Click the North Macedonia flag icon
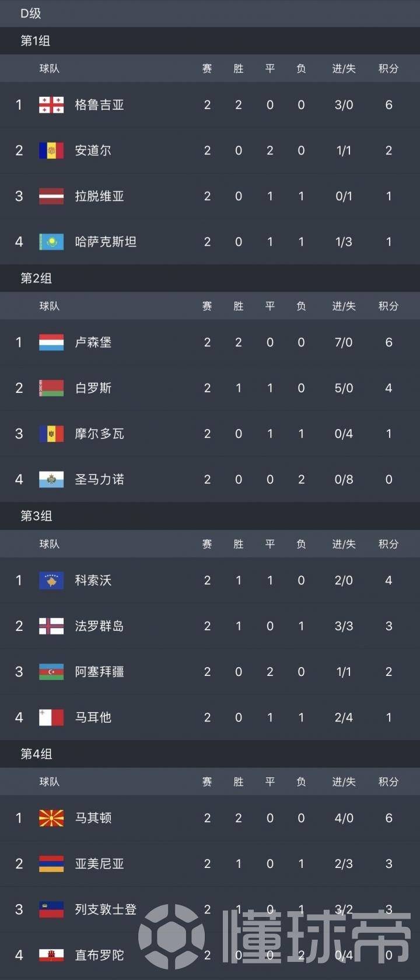Viewport: 420px width, 980px height. (x=51, y=818)
